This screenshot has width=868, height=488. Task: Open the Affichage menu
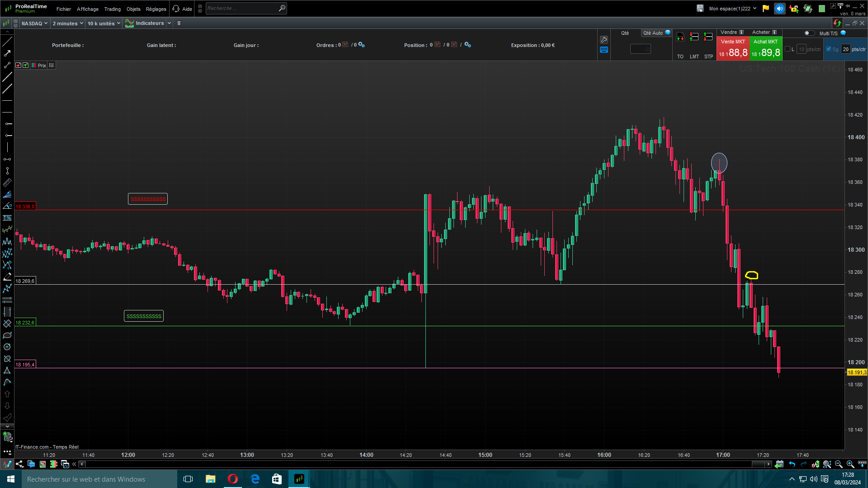pos(87,9)
